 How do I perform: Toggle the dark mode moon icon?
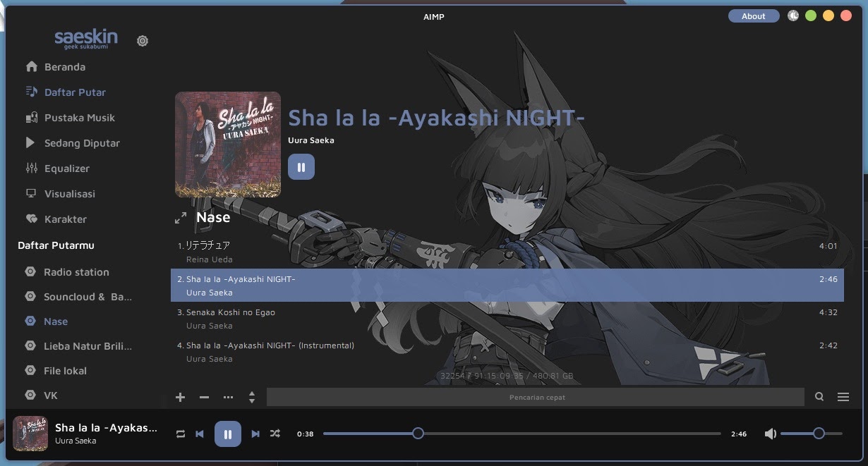coord(793,16)
